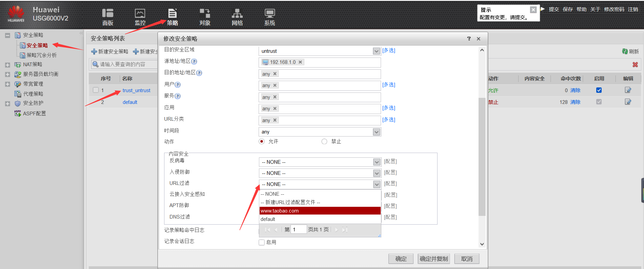The image size is (644, 269).
Task: Click the 确定 button
Action: [x=401, y=259]
